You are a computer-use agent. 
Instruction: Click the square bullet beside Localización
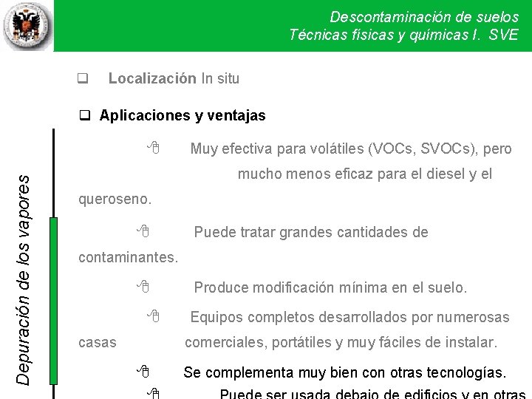click(83, 78)
